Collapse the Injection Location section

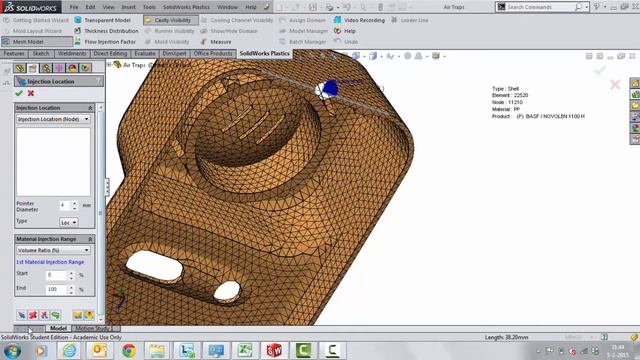(x=90, y=108)
